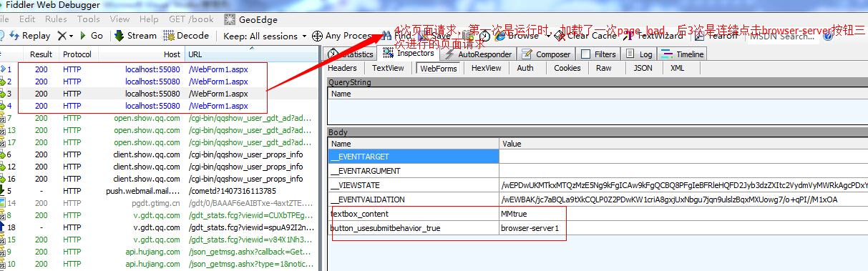Sort sessions by URL column header
This screenshot has height=271, width=868.
pos(250,54)
